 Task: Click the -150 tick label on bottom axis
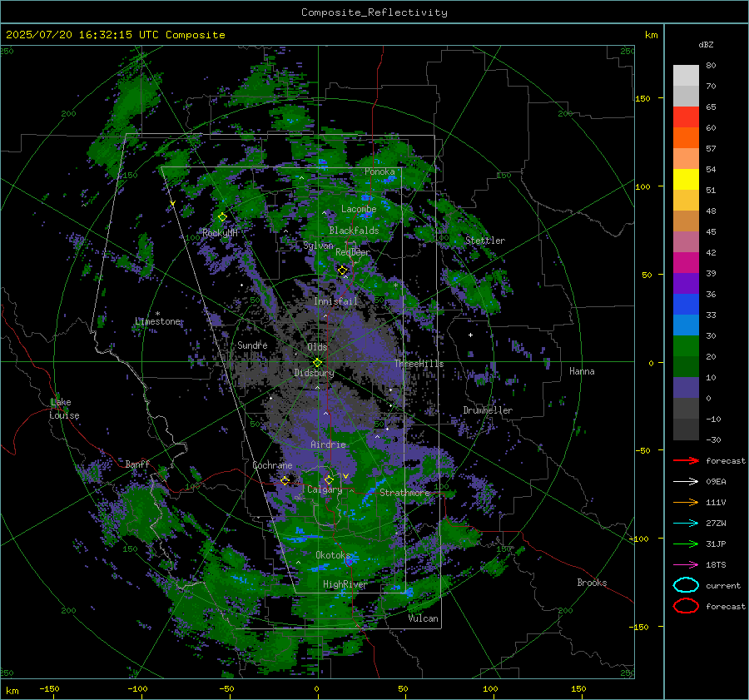[x=49, y=689]
